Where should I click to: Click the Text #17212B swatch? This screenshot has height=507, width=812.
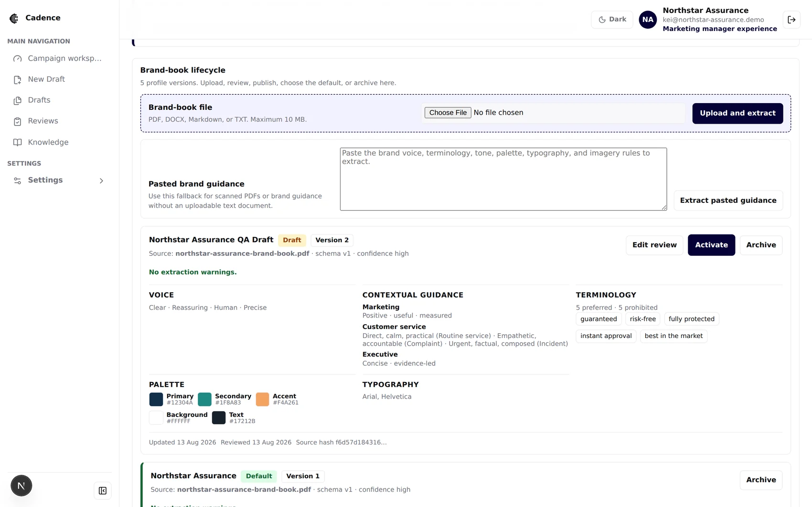pos(218,418)
